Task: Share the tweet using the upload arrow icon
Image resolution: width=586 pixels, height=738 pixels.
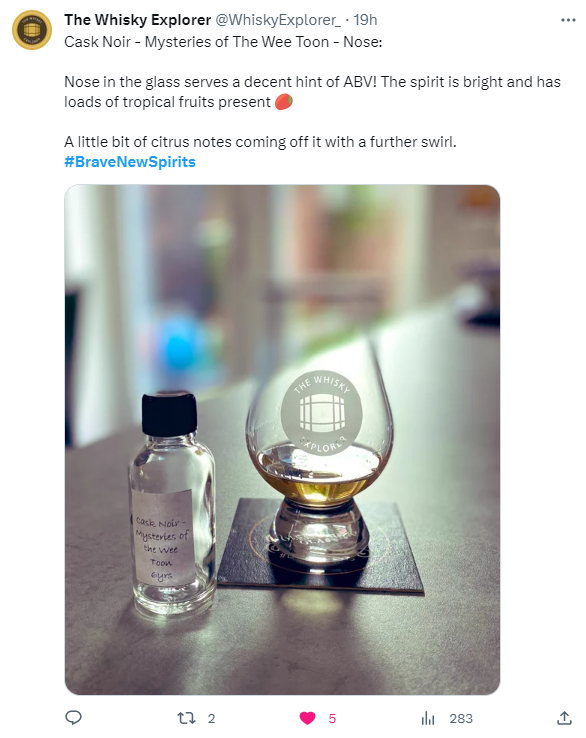Action: (x=564, y=718)
